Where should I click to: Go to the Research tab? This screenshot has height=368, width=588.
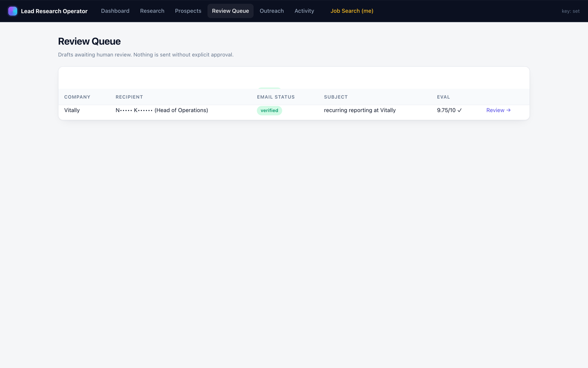(x=152, y=11)
